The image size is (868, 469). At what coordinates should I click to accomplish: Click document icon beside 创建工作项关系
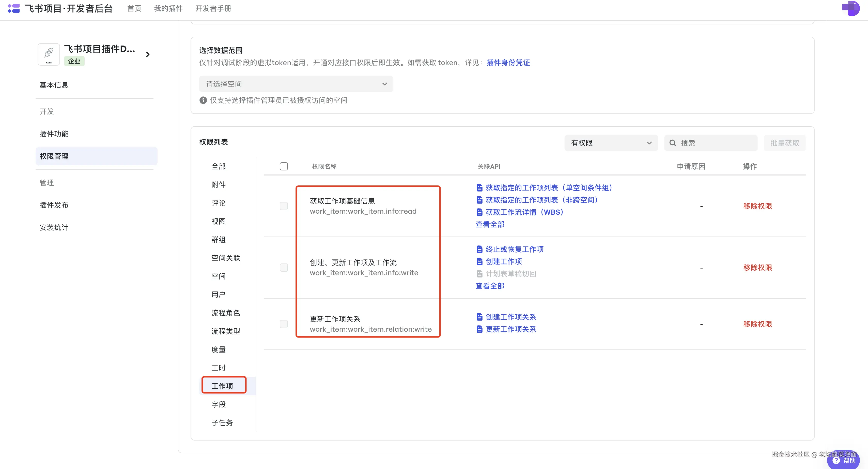coord(479,317)
